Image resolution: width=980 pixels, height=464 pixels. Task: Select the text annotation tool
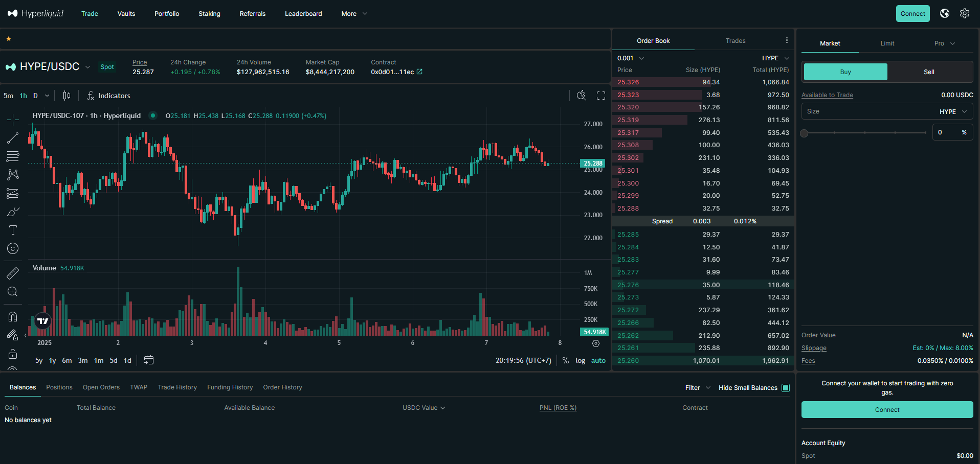pyautogui.click(x=13, y=230)
